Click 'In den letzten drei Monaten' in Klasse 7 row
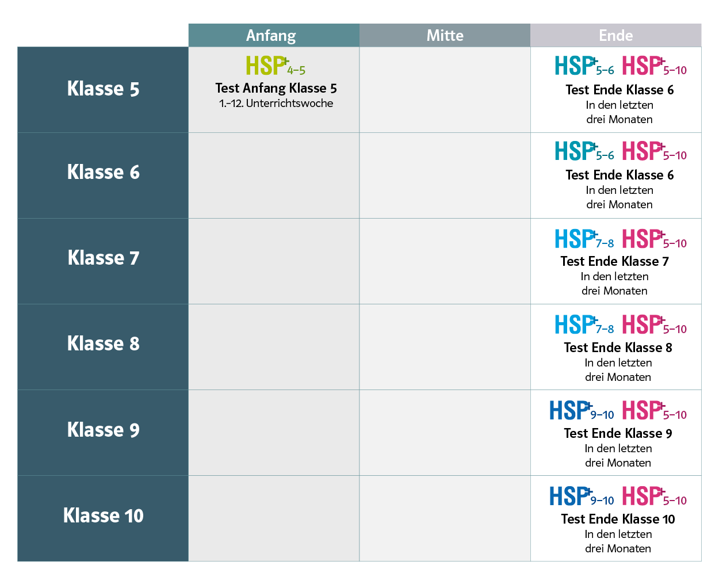 point(615,284)
